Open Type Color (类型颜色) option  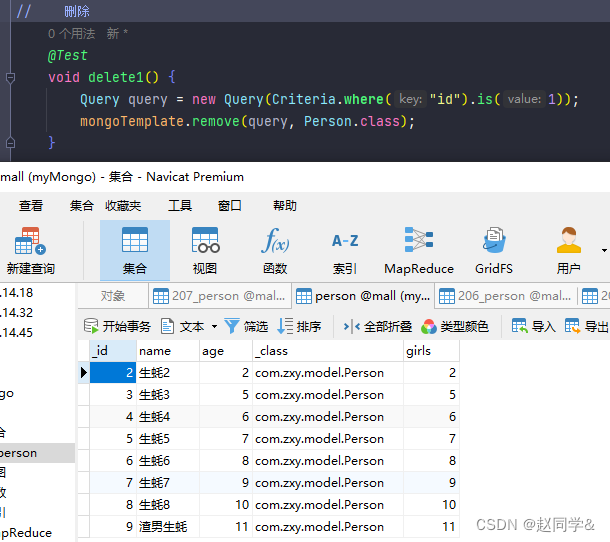(x=454, y=326)
